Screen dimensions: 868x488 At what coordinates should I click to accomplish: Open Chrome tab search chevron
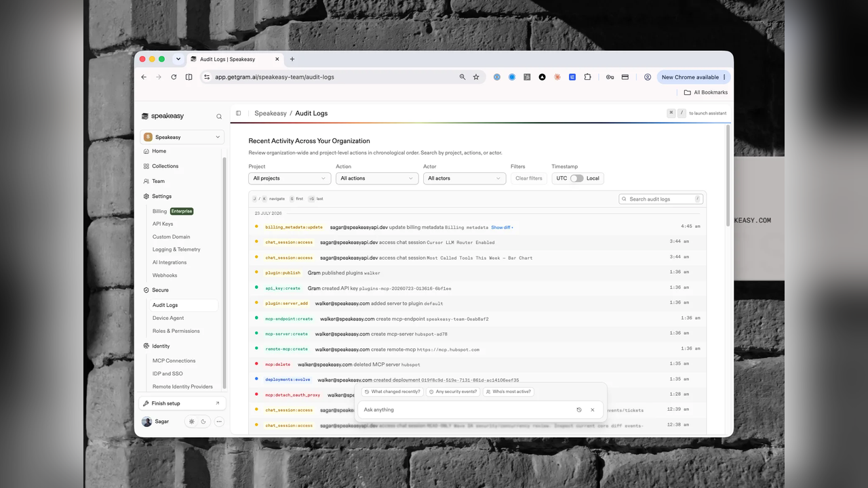[178, 59]
